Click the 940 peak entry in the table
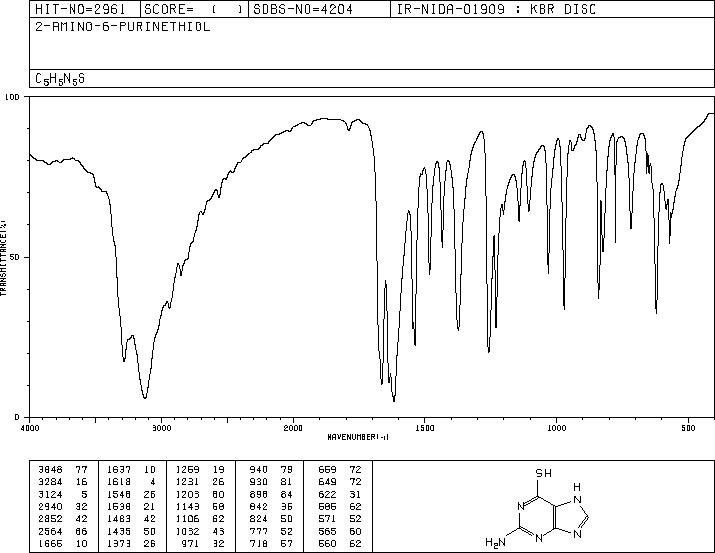This screenshot has width=715, height=553. click(271, 469)
